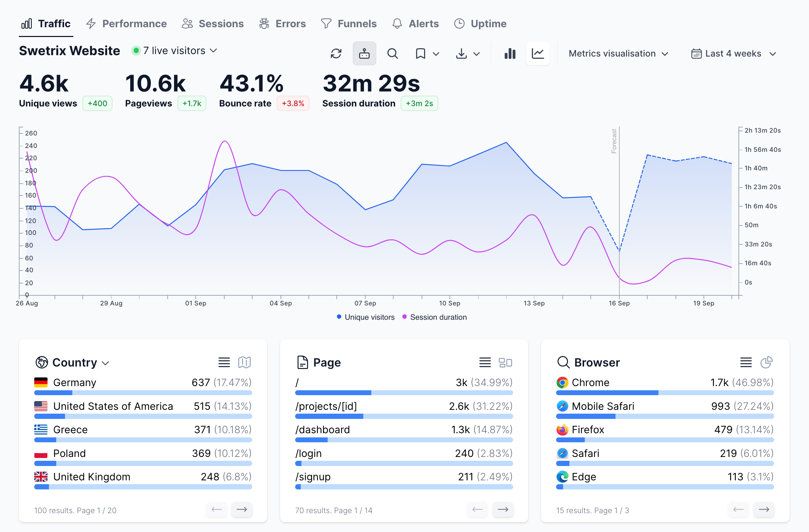Screen dimensions: 809x532
Task: Go to next page in Browser panel
Action: click(x=764, y=510)
